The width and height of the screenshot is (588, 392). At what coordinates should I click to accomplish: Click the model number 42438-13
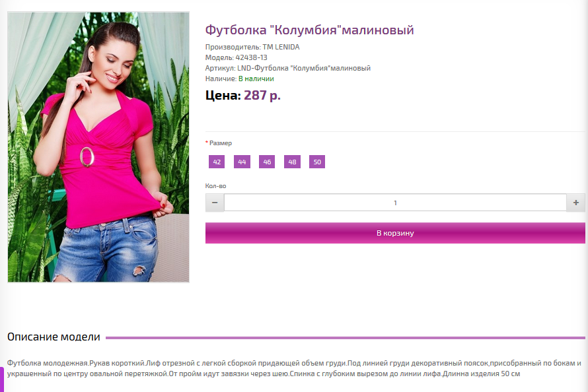[x=251, y=57]
